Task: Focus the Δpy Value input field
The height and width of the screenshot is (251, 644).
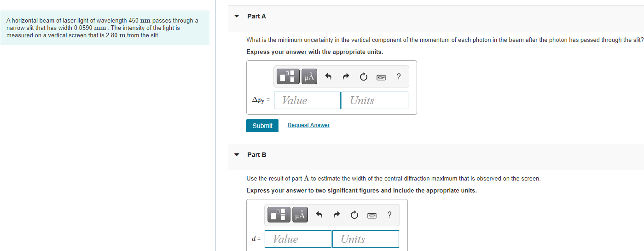Action: [307, 100]
